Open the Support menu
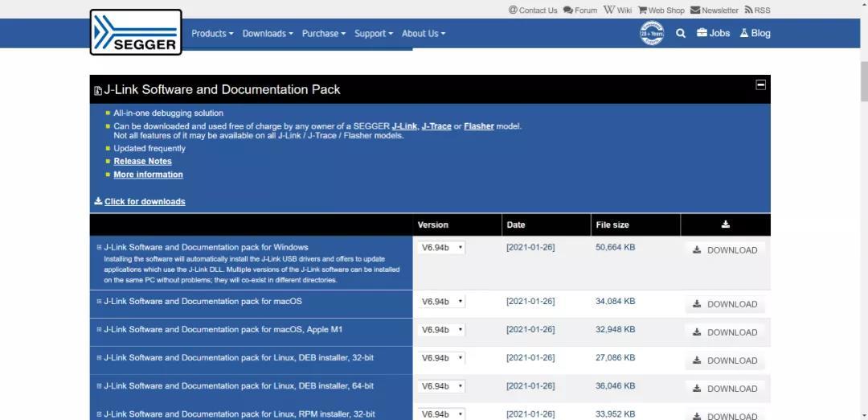Viewport: 868px width, 420px height. pyautogui.click(x=374, y=34)
